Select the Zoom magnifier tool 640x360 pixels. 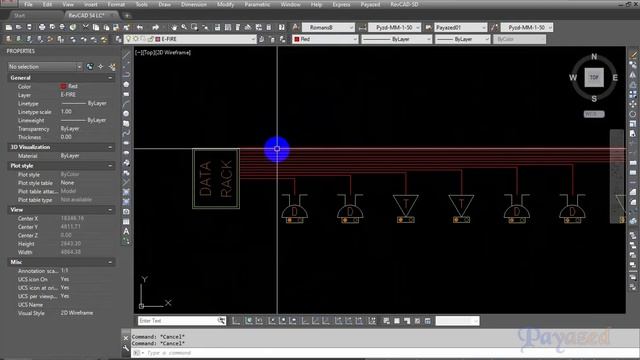click(184, 27)
